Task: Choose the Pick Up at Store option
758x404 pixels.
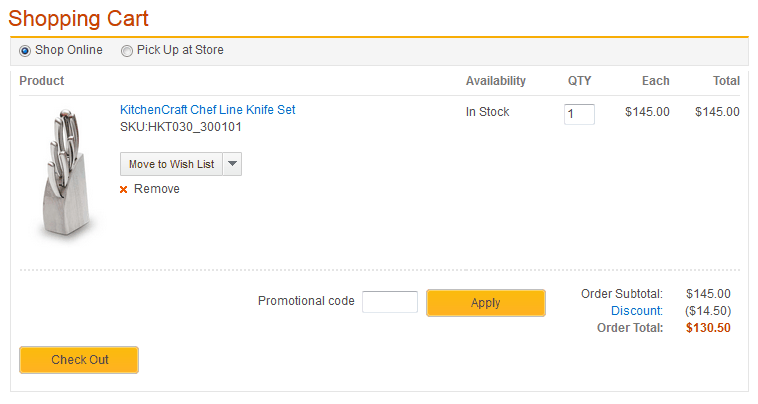Action: [127, 51]
